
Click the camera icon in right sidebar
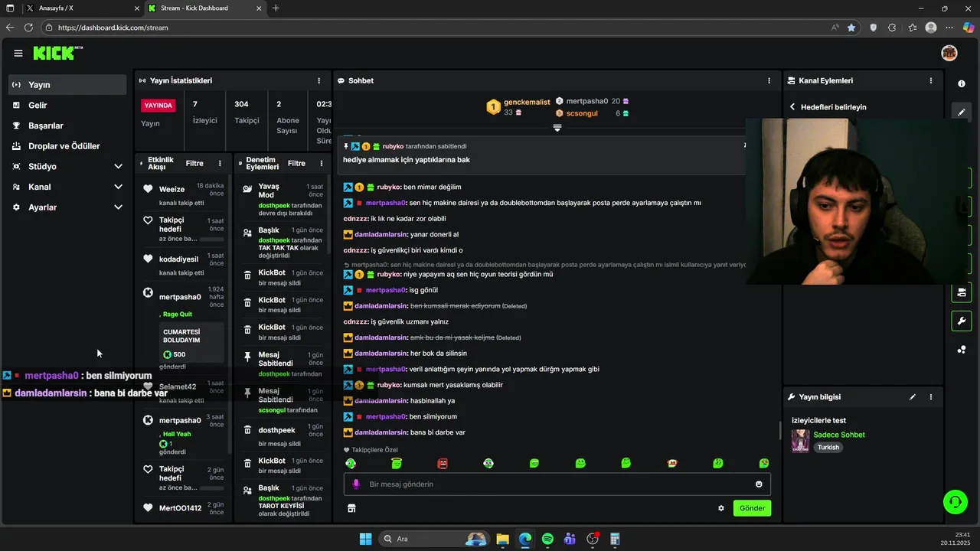click(962, 292)
